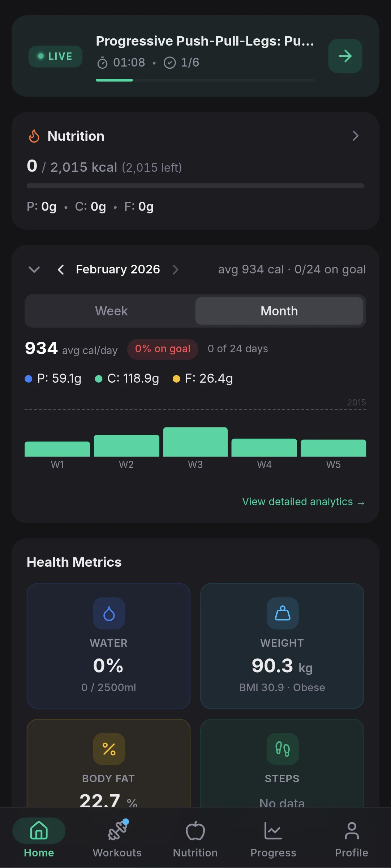This screenshot has width=391, height=868.
Task: Advance to the next month
Action: click(x=176, y=269)
